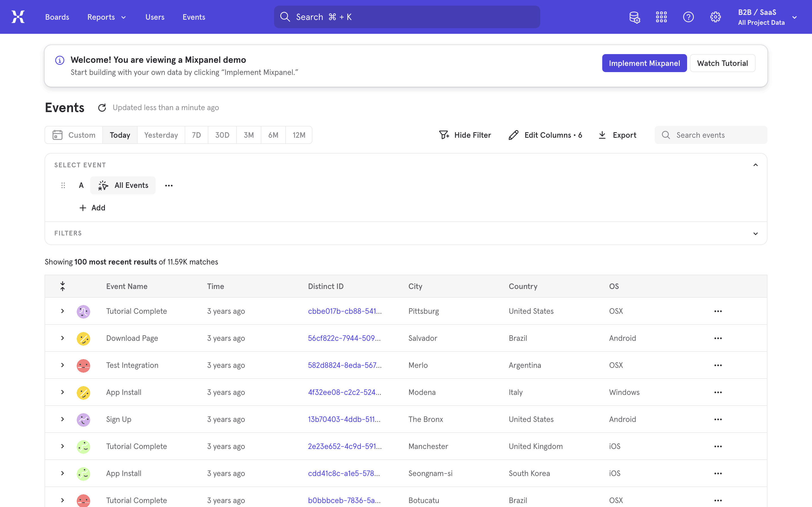The image size is (812, 507).
Task: Toggle Hide Filter panel
Action: [465, 135]
